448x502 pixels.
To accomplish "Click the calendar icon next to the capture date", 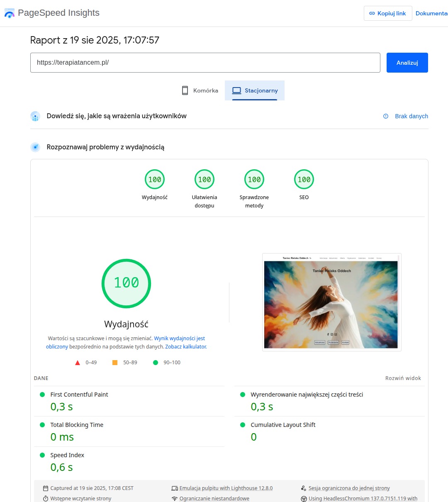I will [x=46, y=488].
